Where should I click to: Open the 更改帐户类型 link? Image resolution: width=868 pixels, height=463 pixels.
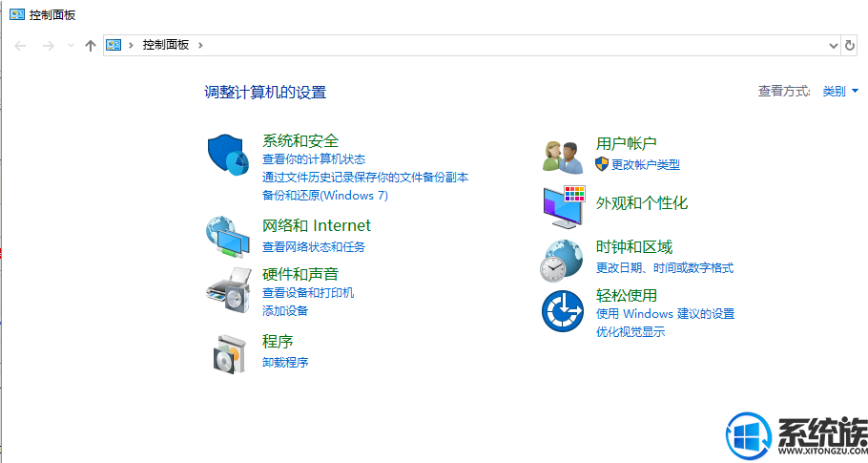coord(646,164)
